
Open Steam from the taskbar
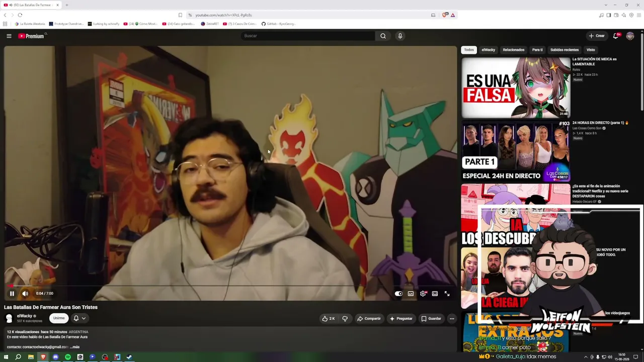129,357
